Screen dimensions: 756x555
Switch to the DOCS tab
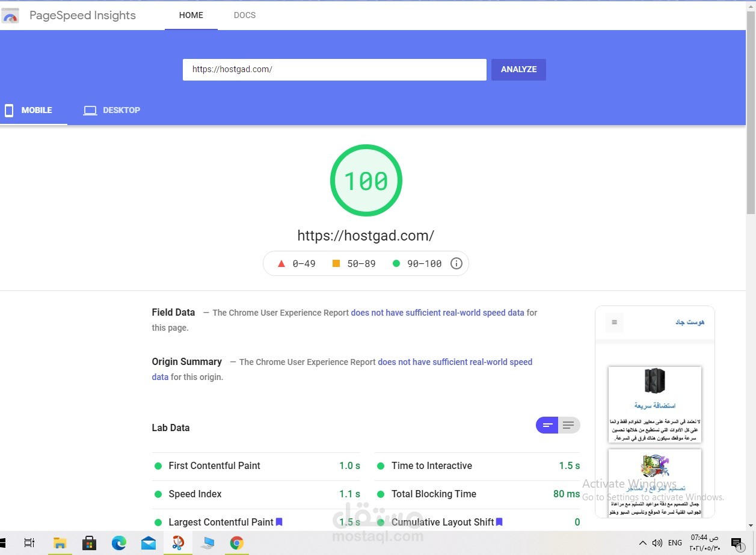point(244,15)
